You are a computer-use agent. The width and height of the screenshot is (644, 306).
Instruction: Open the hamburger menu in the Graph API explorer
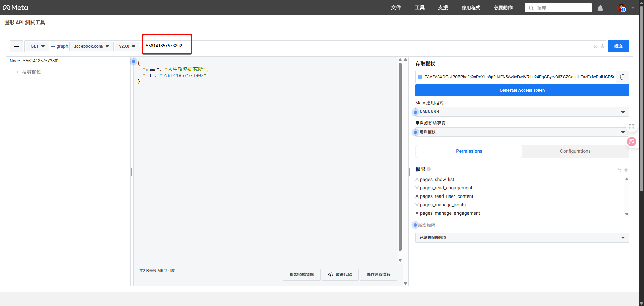16,46
